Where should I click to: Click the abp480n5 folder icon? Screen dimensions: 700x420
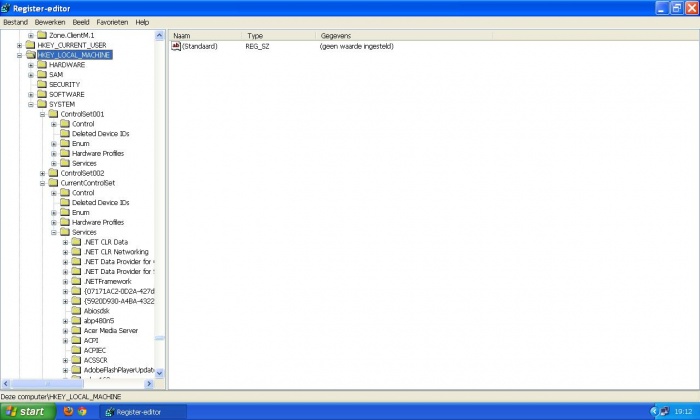(77, 320)
